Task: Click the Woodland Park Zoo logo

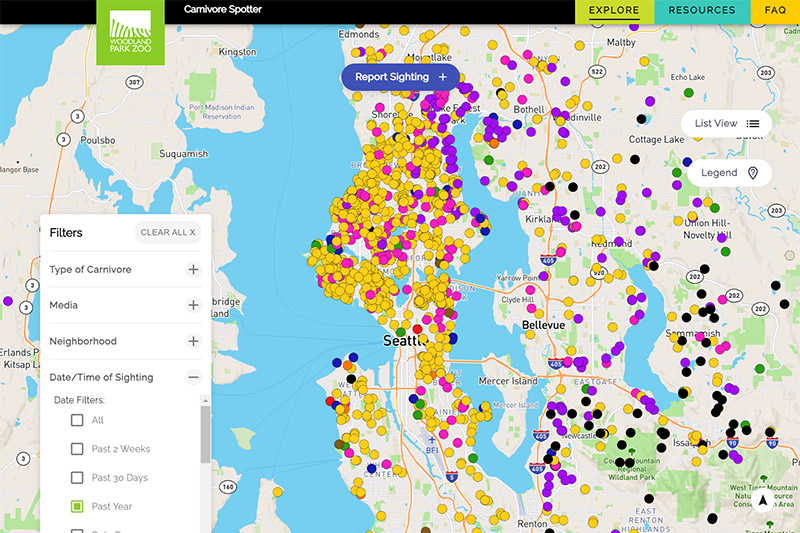Action: [130, 32]
